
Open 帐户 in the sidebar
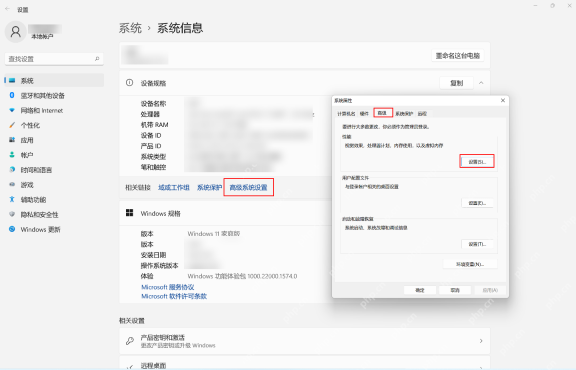(x=54, y=155)
